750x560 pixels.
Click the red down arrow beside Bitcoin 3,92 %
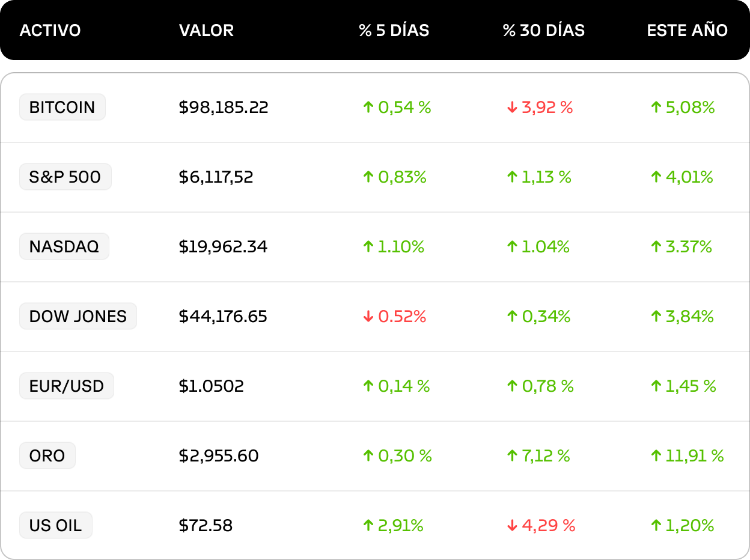tap(512, 108)
